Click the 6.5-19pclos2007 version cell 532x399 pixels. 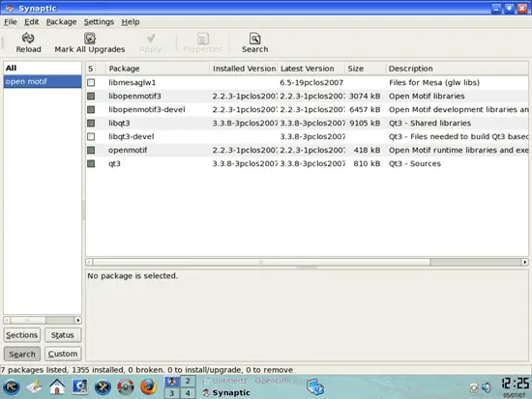click(x=311, y=82)
